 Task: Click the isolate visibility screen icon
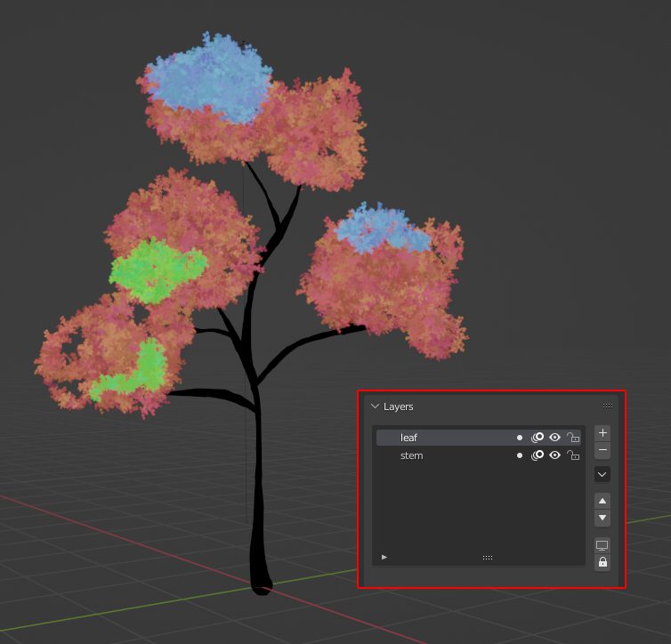[602, 545]
